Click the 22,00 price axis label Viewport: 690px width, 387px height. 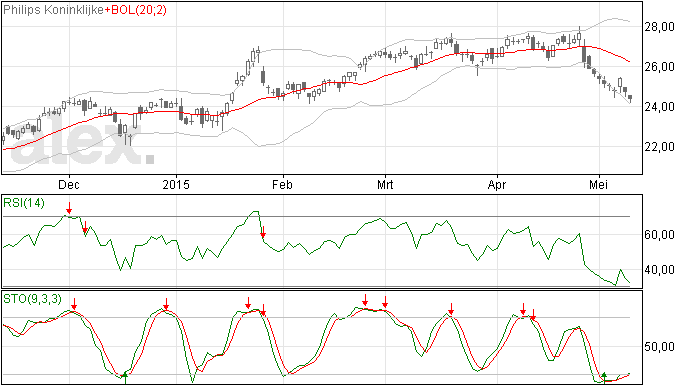coord(660,147)
